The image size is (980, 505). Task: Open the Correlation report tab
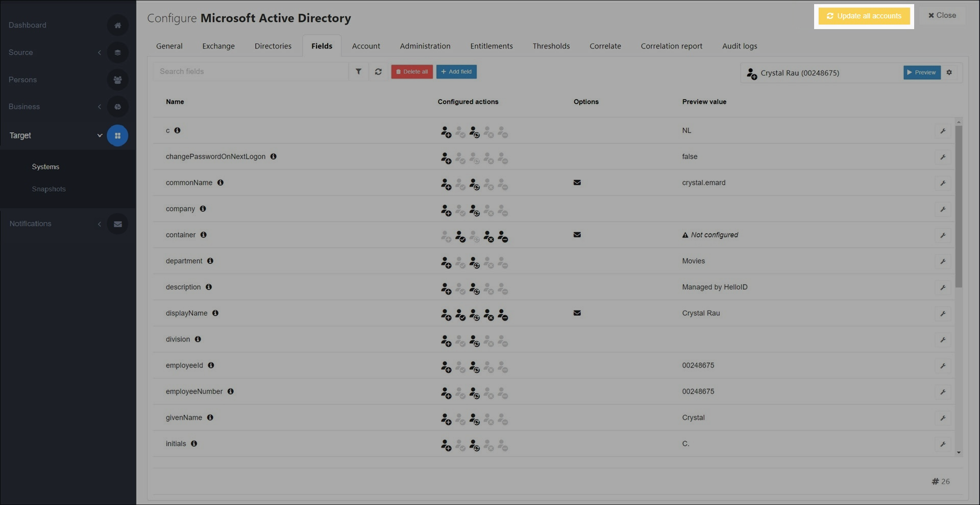coord(672,46)
